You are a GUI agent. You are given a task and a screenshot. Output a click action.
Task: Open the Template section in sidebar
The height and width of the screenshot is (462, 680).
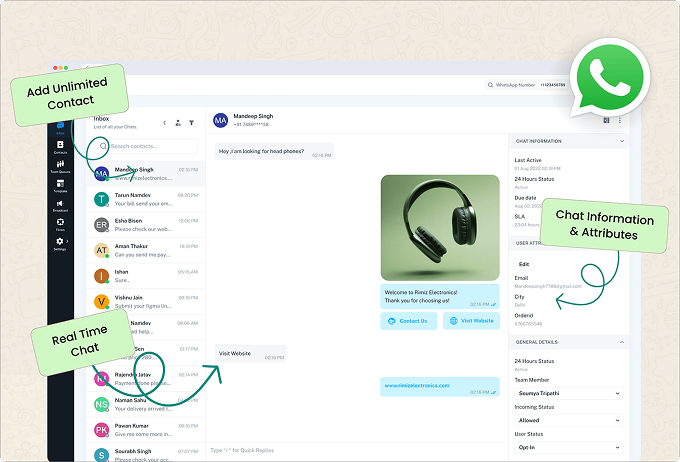(x=60, y=185)
